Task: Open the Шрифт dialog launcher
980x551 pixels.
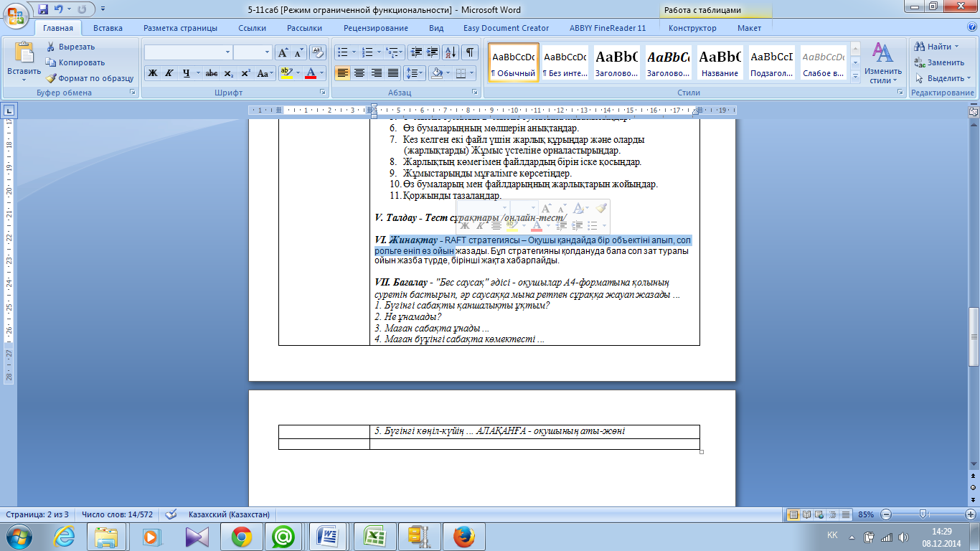Action: [x=323, y=93]
